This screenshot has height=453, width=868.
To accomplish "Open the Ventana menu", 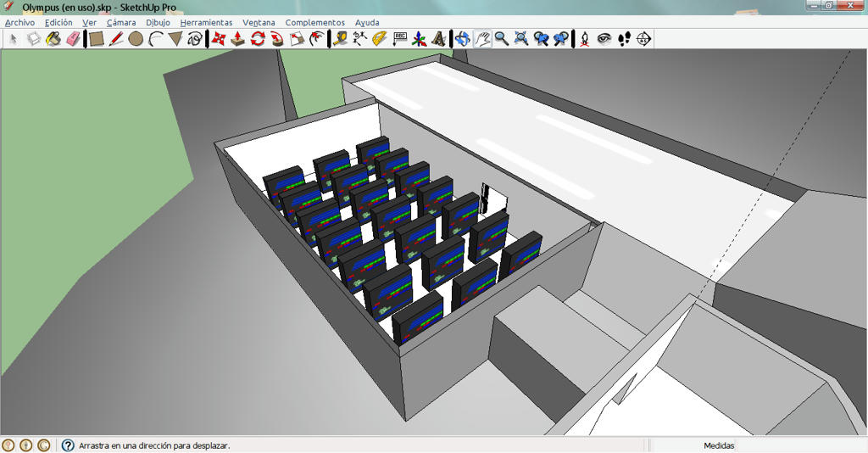I will pos(259,23).
